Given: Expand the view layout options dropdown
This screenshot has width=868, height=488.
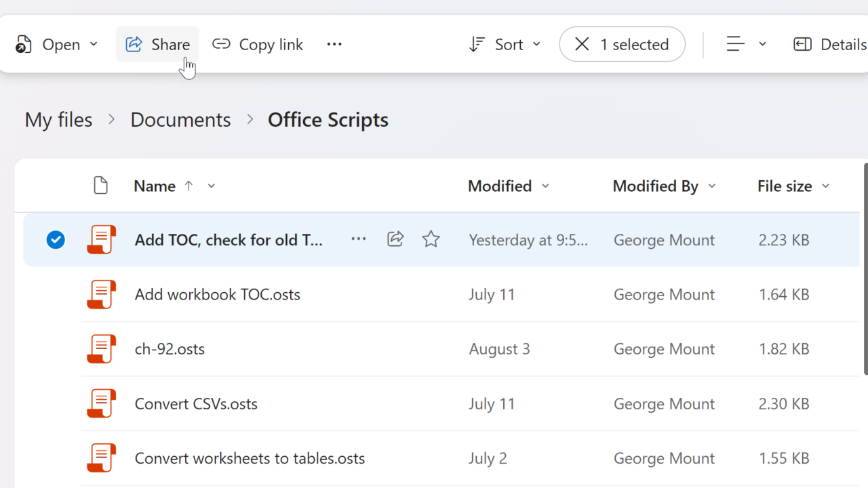Looking at the screenshot, I should (x=746, y=45).
